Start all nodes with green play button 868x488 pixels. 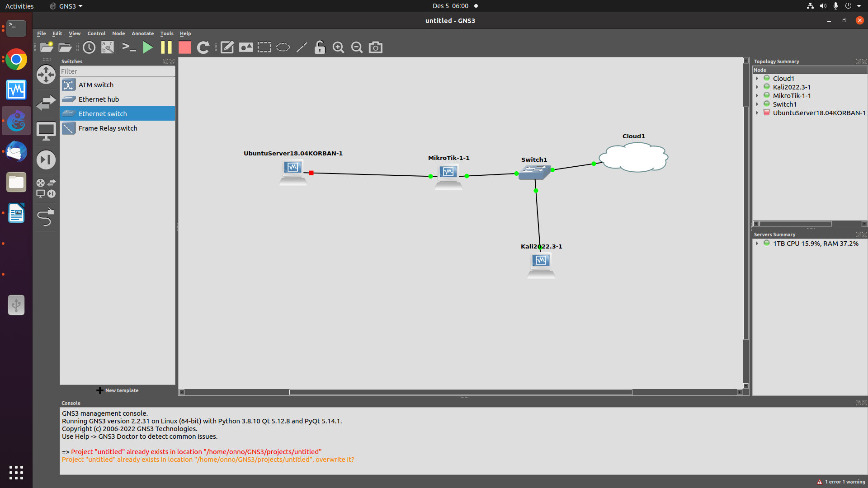[x=147, y=47]
